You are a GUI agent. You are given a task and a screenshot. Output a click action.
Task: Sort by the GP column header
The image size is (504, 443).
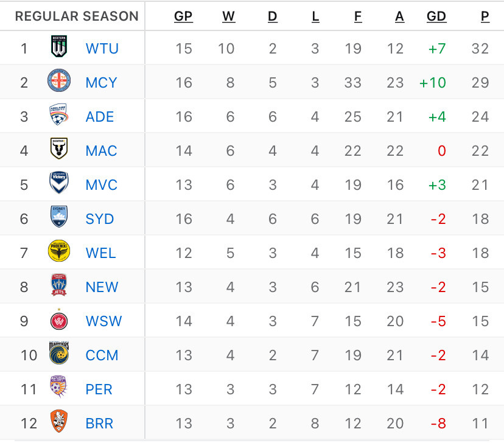click(183, 16)
